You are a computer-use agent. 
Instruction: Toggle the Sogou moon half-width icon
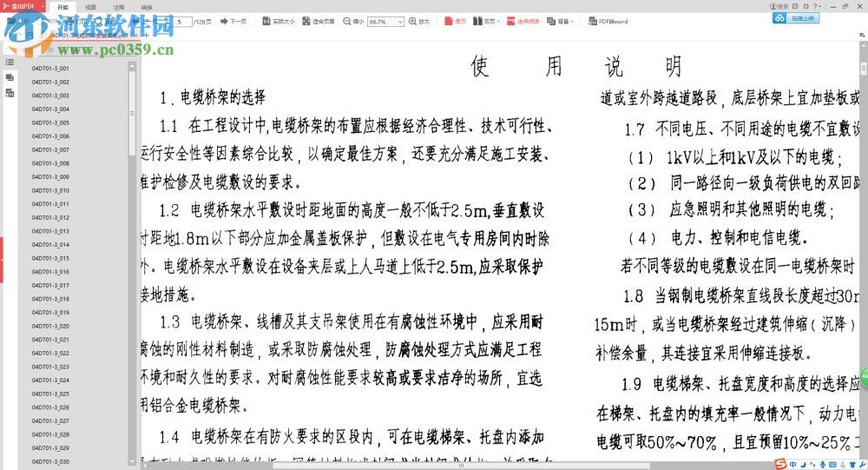coord(803,465)
